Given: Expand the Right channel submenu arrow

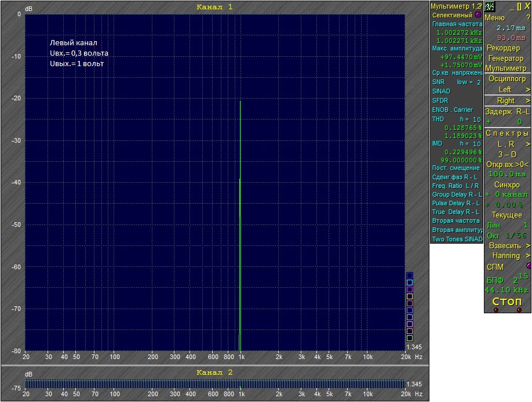Looking at the screenshot, I should (x=528, y=101).
